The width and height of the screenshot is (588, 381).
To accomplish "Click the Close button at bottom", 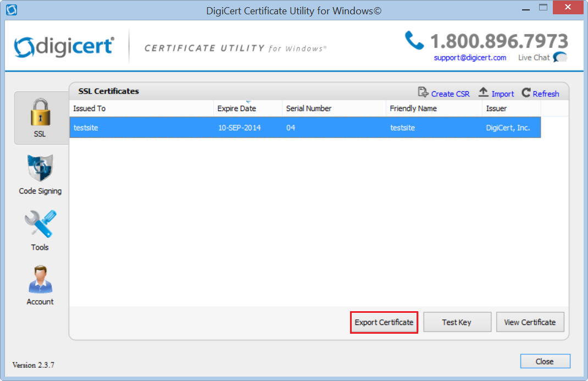I will tap(545, 361).
